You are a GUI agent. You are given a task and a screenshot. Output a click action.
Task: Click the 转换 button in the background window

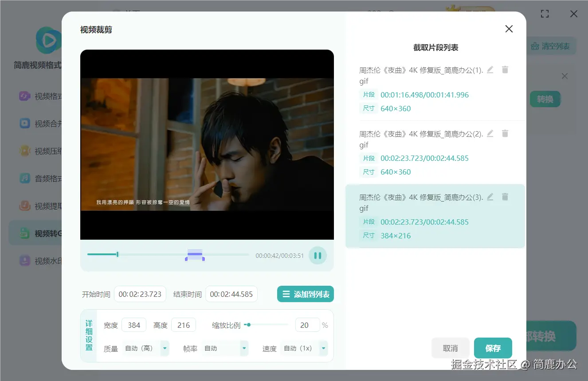click(x=545, y=99)
